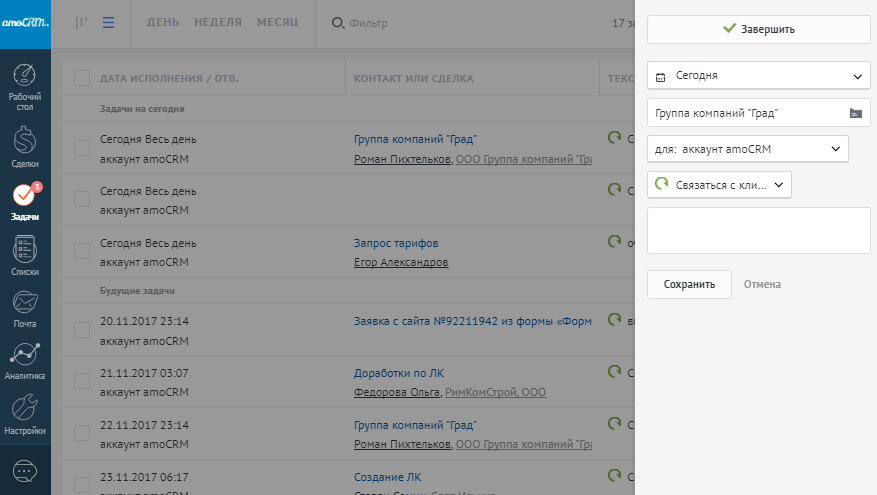Viewport: 877px width, 495px height.
Task: Open the для: аккаунт amoCRM dropdown
Action: pyautogui.click(x=748, y=149)
